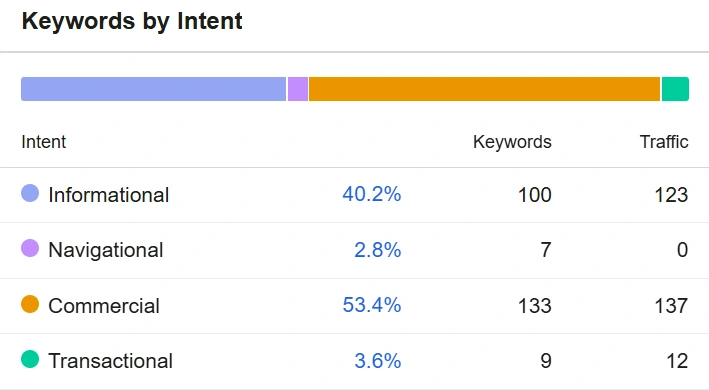Open the 40.2% Informational percentage link
This screenshot has height=390, width=709.
point(372,194)
